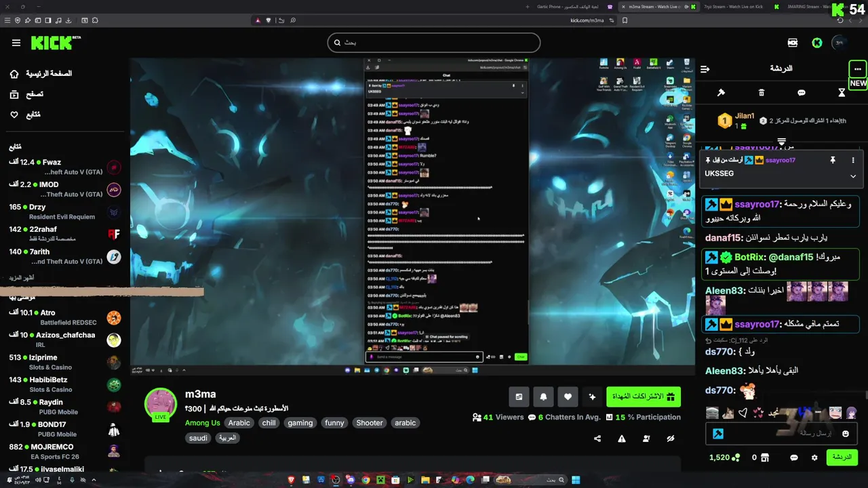868x488 pixels.
Task: Open Iziprime recommended channel
Action: (64, 362)
